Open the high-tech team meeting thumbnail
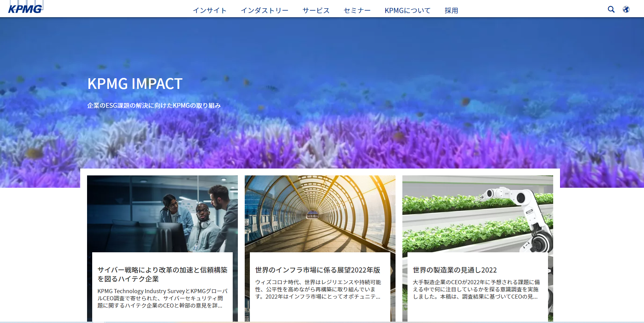 (x=162, y=214)
